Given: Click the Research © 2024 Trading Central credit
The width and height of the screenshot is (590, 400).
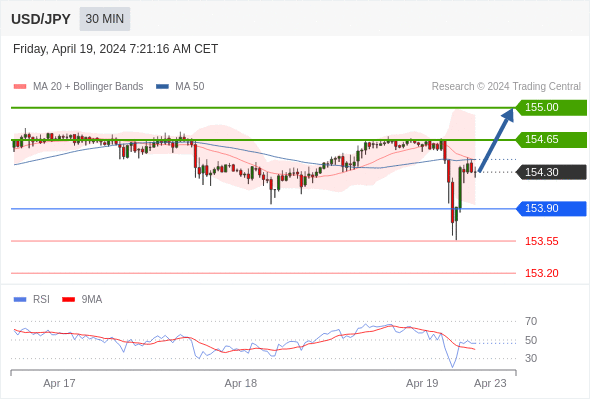Looking at the screenshot, I should point(506,87).
